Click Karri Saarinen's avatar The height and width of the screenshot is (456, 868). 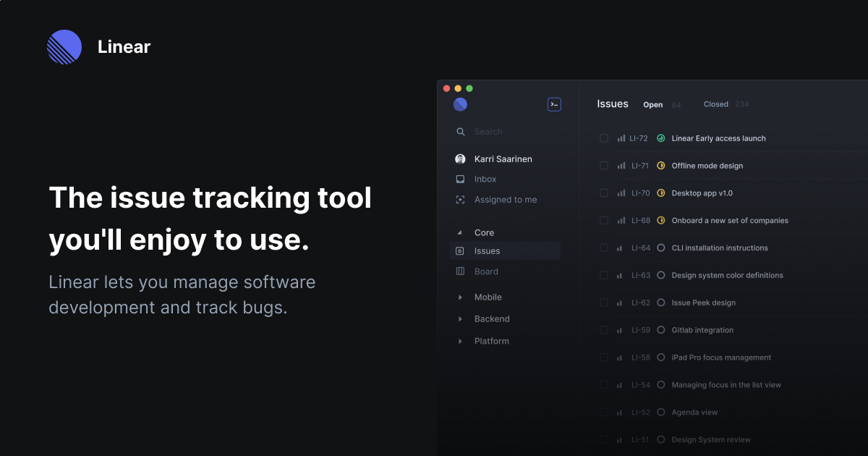(x=460, y=159)
